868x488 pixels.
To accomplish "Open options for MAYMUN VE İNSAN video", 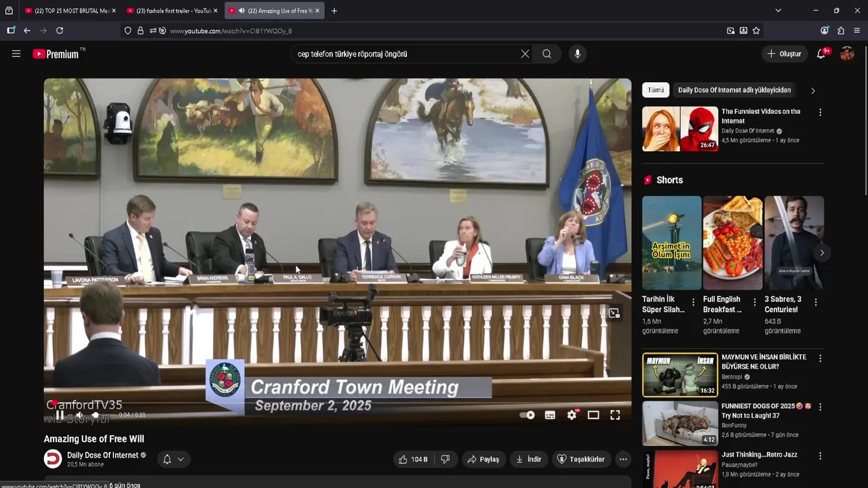I will pyautogui.click(x=820, y=359).
